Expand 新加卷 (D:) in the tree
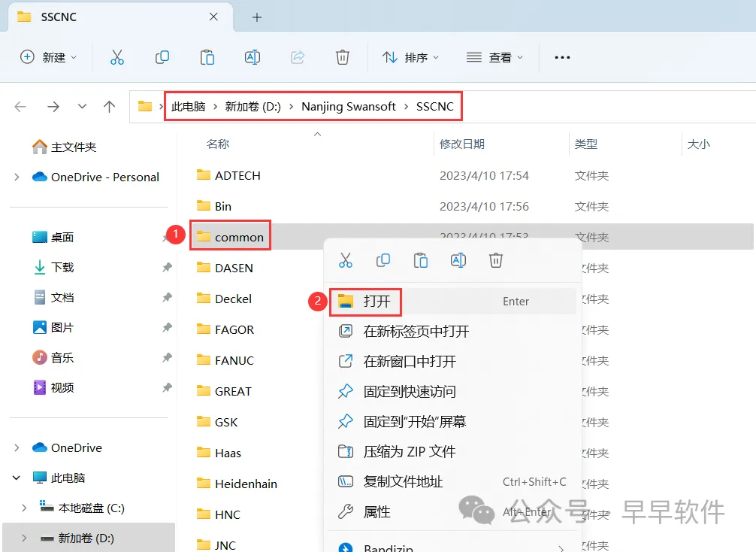The image size is (756, 552). coord(24,538)
